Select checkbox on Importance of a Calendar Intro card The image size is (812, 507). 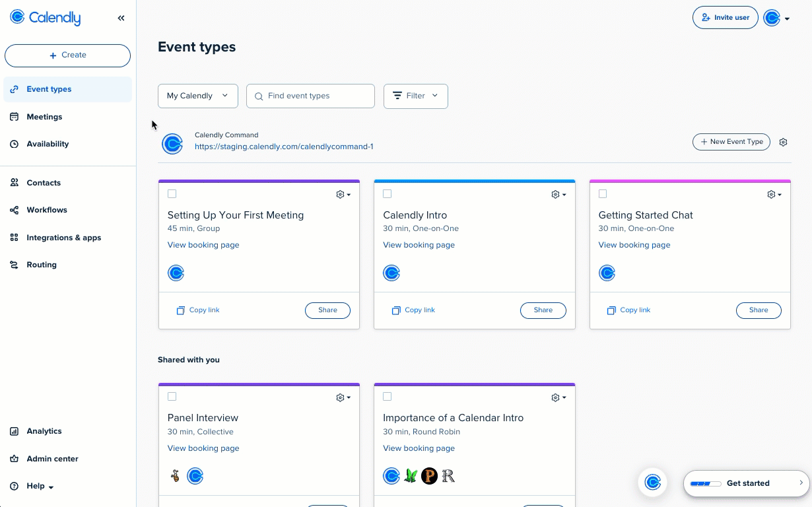(388, 397)
